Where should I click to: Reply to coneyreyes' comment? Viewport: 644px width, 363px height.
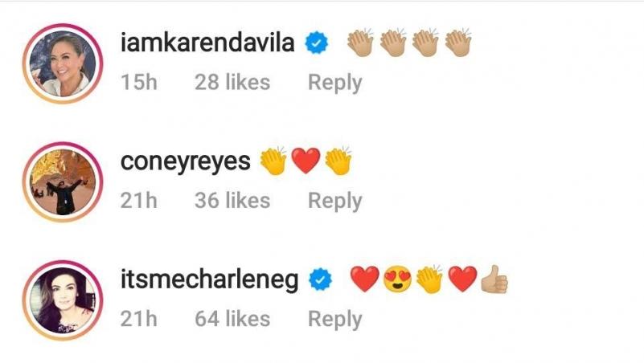tap(334, 201)
